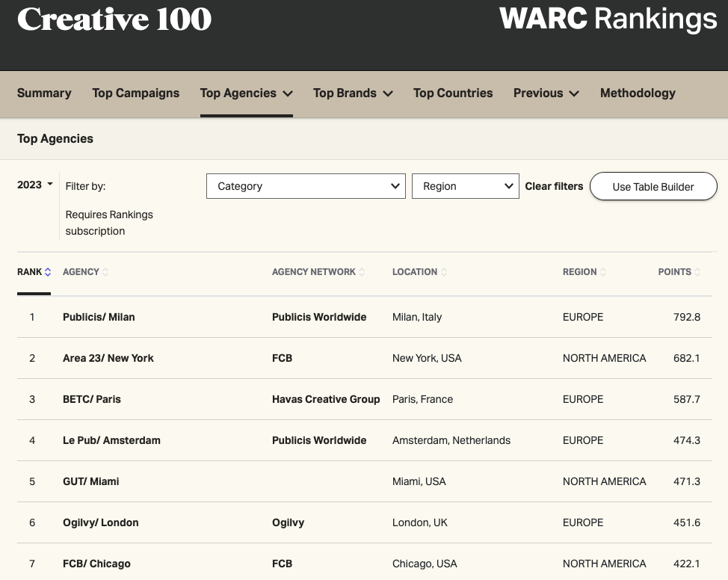Open the 2023 year selector
This screenshot has width=728, height=580.
coord(35,185)
